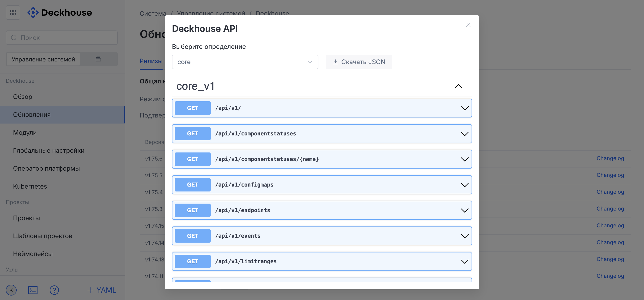The width and height of the screenshot is (644, 300).
Task: Expand GET /api/v1/events chevron
Action: tap(465, 236)
